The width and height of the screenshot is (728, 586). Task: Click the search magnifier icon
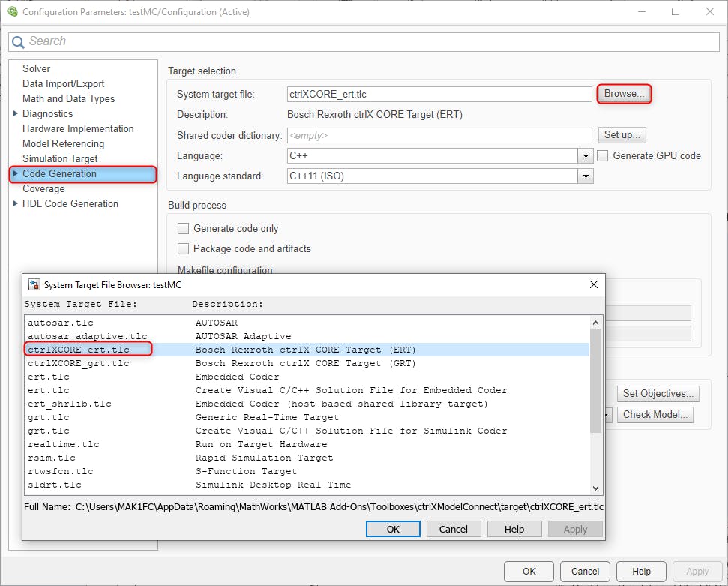tap(18, 42)
